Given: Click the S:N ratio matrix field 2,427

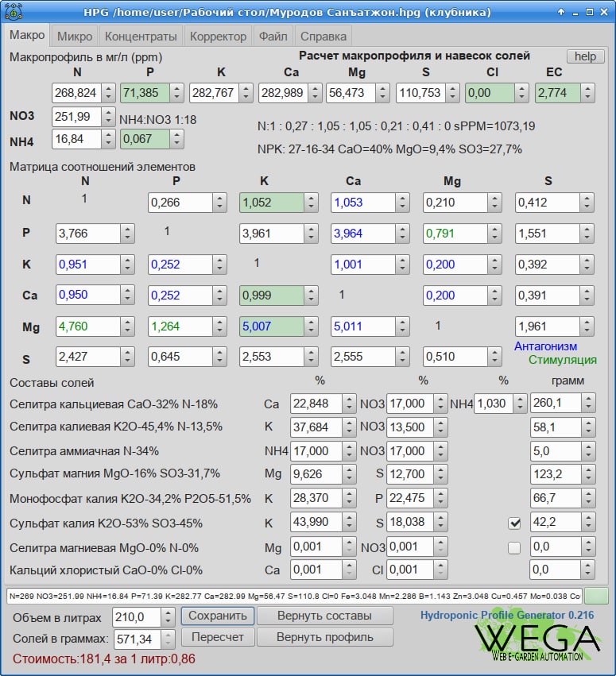Looking at the screenshot, I should coord(88,357).
